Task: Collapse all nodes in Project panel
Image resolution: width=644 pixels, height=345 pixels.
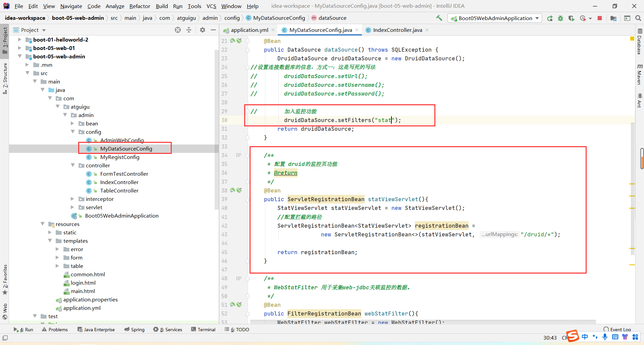Action: 189,30
